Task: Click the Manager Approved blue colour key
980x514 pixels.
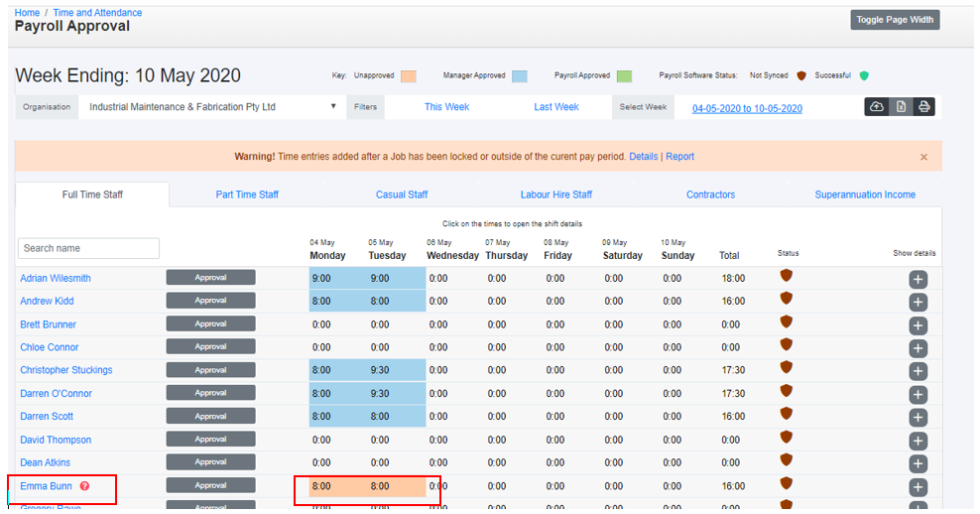Action: point(520,76)
